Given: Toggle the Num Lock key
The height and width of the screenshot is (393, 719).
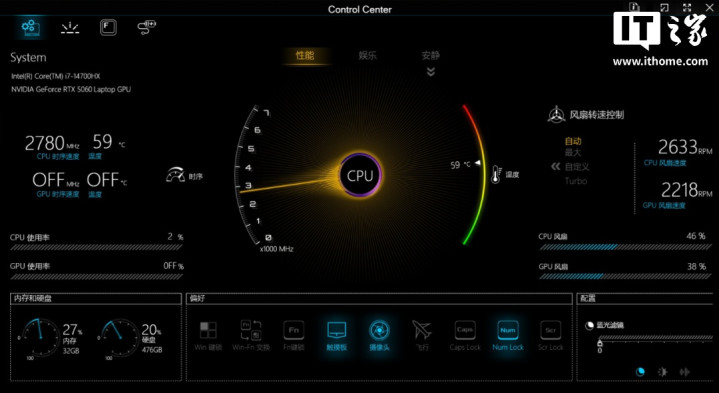Looking at the screenshot, I should (508, 335).
